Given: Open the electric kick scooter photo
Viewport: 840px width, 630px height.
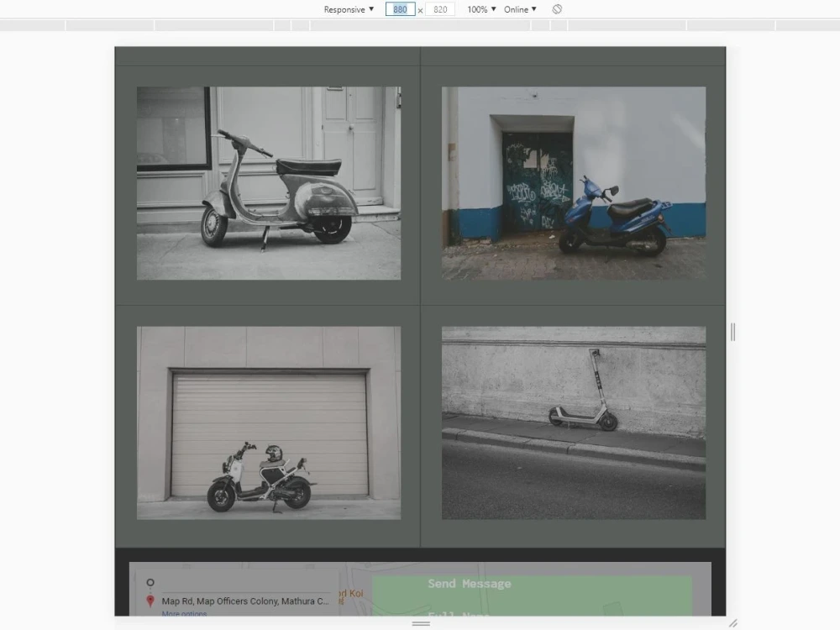Looking at the screenshot, I should pos(574,423).
